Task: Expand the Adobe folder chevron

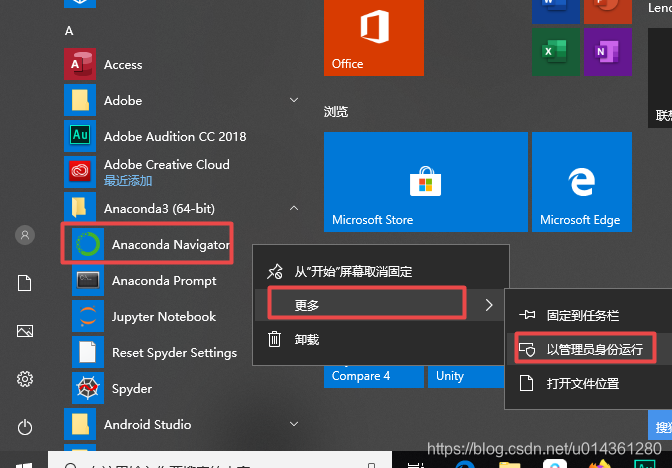Action: pyautogui.click(x=294, y=100)
